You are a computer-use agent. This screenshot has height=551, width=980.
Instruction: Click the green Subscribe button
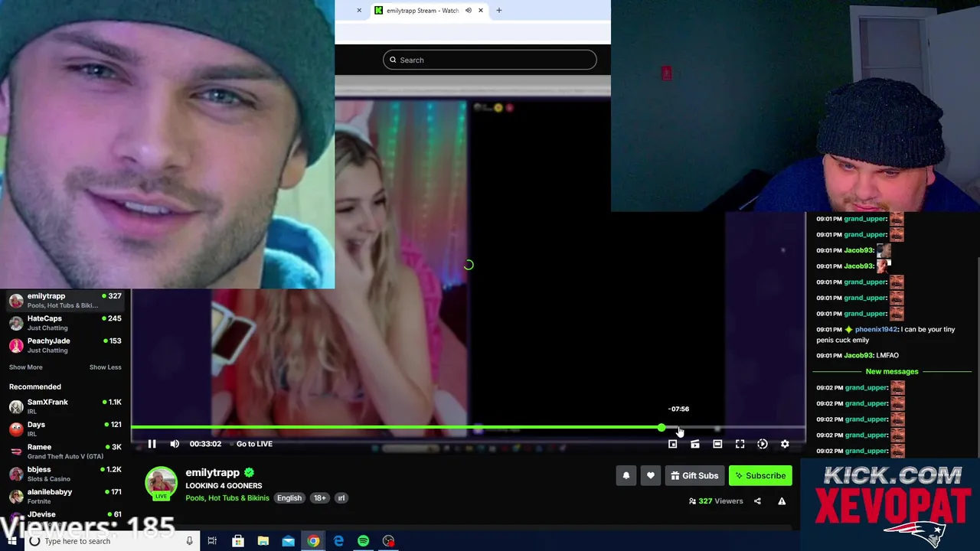pos(760,476)
